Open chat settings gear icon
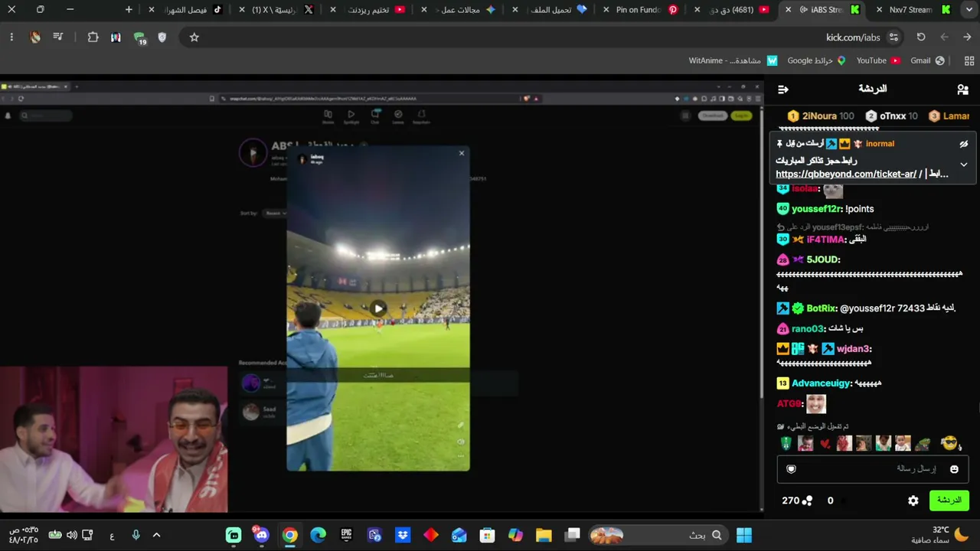Viewport: 980px width, 551px height. (913, 500)
